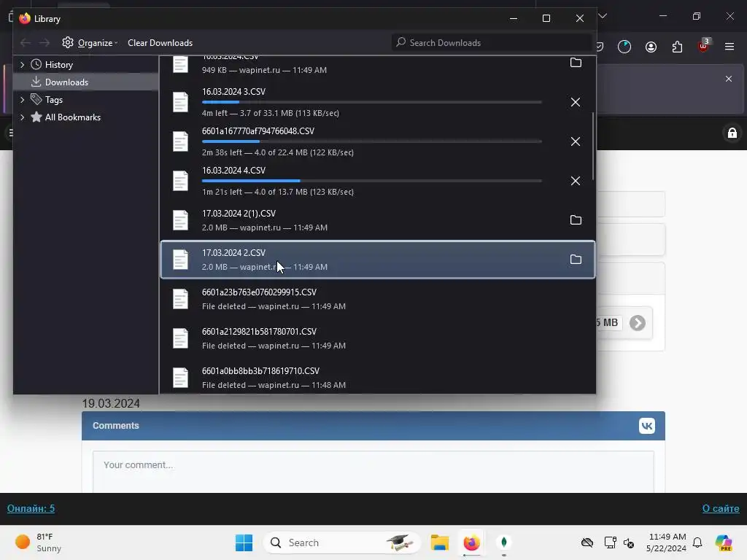The height and width of the screenshot is (560, 747).
Task: Click the 16.03.2024 3.CSV progress bar
Action: pyautogui.click(x=371, y=102)
